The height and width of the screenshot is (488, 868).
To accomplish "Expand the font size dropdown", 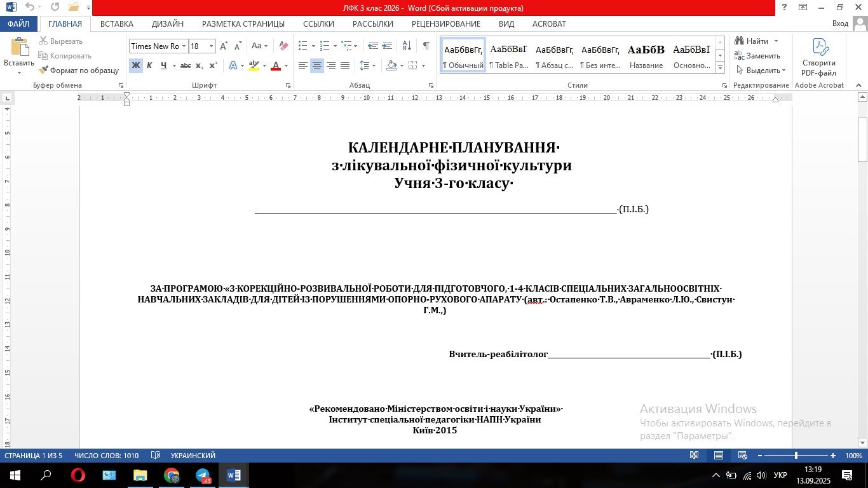I will pyautogui.click(x=211, y=46).
